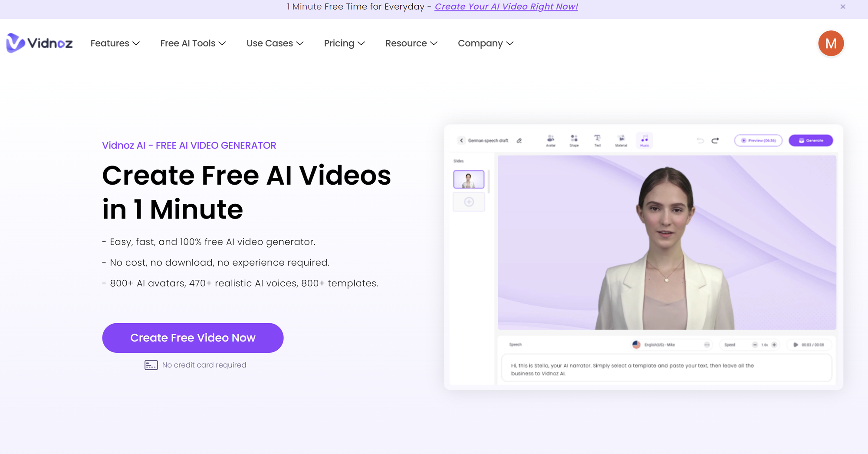Close the top promo banner
868x454 pixels.
coord(843,7)
